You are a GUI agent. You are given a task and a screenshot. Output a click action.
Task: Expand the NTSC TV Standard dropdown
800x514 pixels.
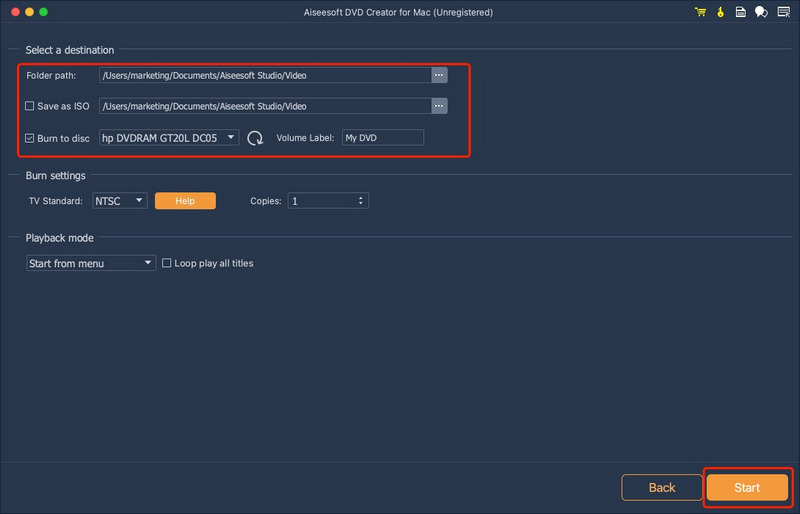(120, 201)
